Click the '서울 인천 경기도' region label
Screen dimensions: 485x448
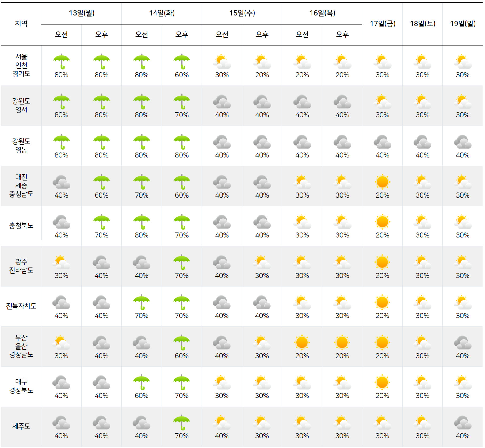pyautogui.click(x=21, y=65)
